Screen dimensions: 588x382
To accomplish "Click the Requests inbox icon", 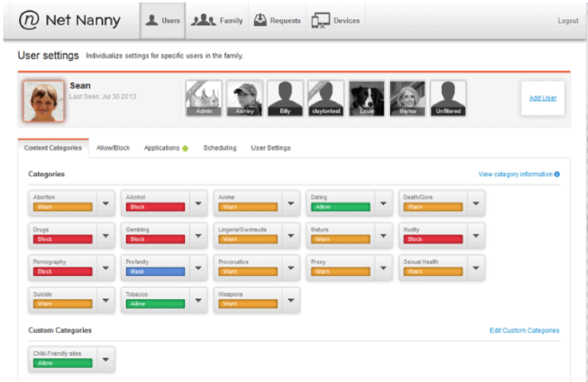I will (x=260, y=20).
